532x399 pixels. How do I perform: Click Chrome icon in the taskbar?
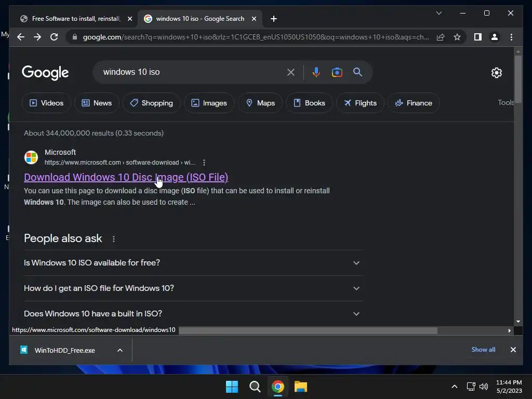277,387
